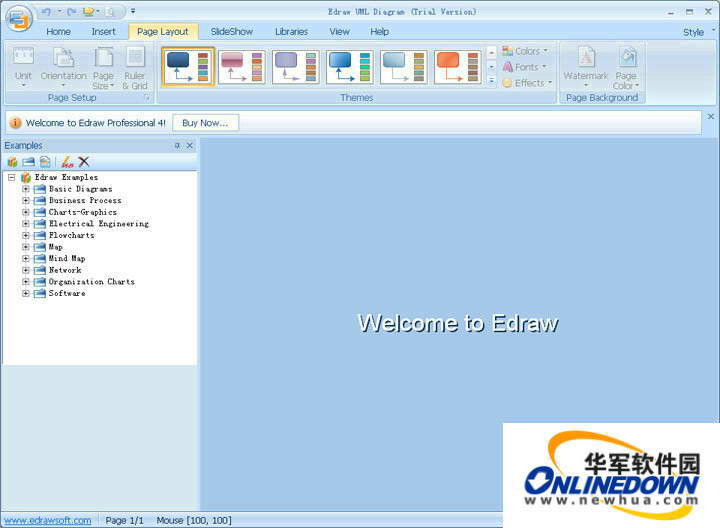This screenshot has height=528, width=720.
Task: Click the quick access open-folder icon
Action: (90, 11)
